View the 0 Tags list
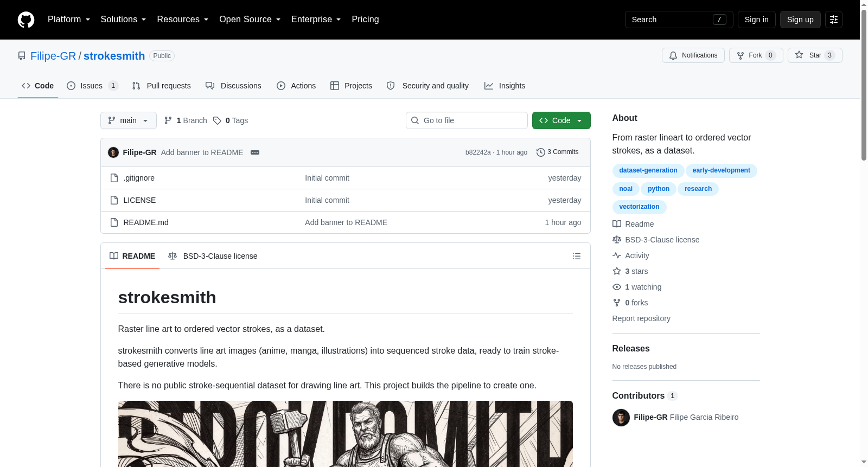The height and width of the screenshot is (467, 868). pos(231,120)
